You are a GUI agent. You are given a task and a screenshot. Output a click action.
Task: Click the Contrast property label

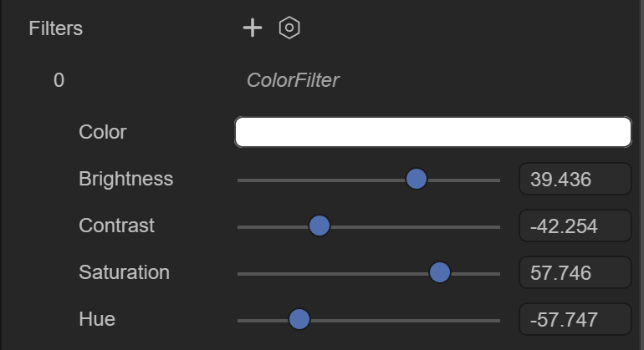click(x=116, y=226)
